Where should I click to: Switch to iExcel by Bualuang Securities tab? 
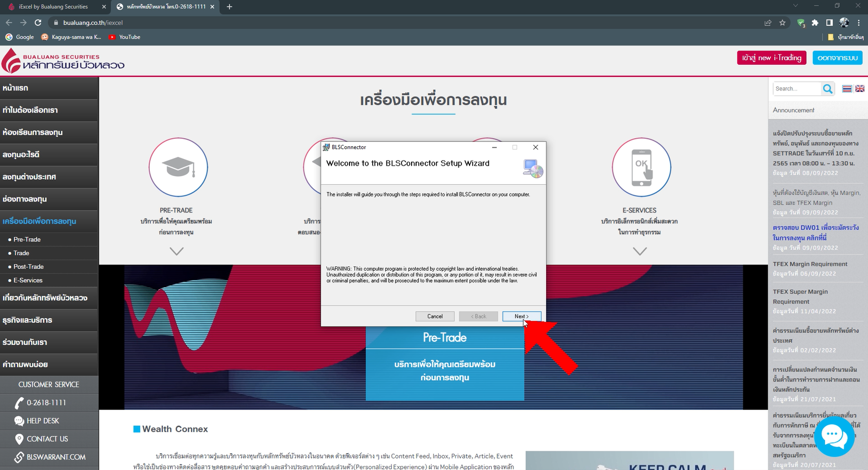point(53,7)
